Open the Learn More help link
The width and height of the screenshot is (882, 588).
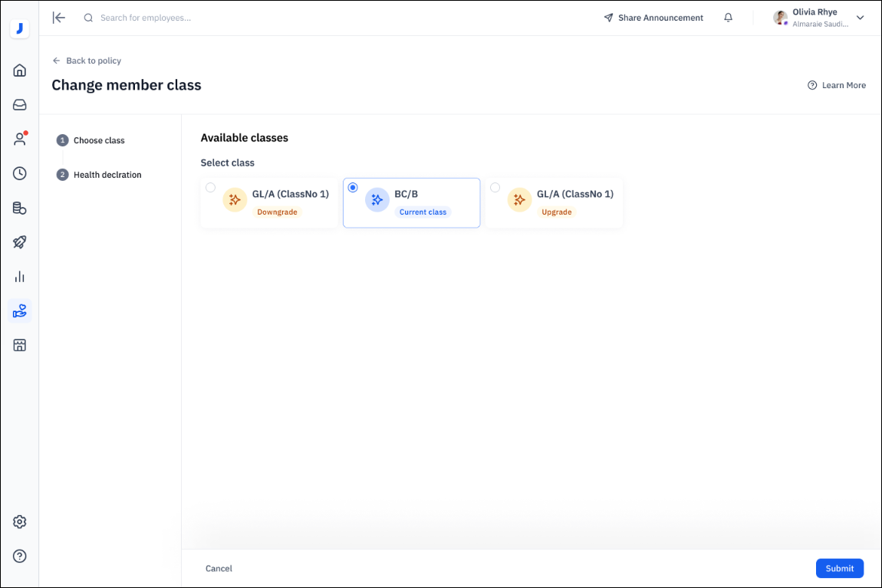[837, 85]
